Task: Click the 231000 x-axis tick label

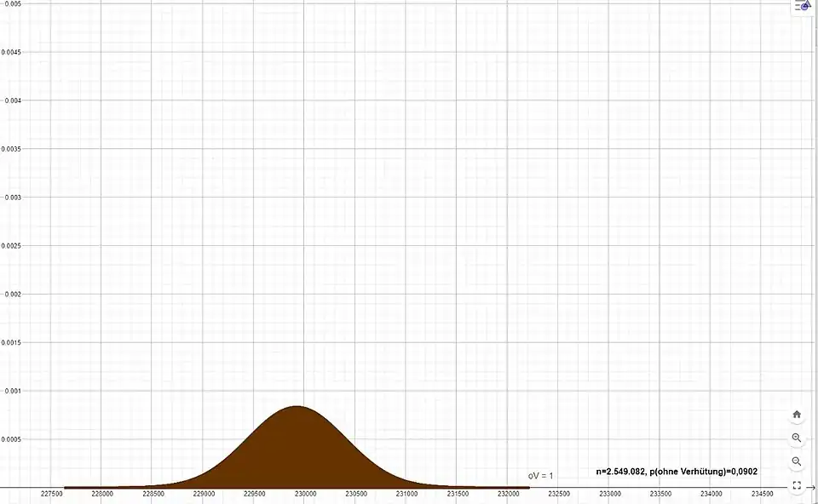Action: coord(407,495)
